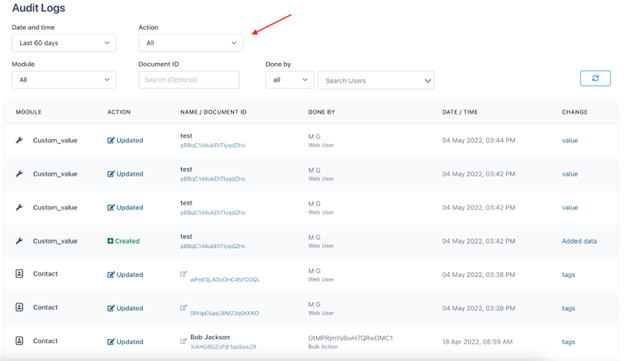Click contact card icon in Bob Jackson row
The height and width of the screenshot is (361, 624).
point(19,341)
